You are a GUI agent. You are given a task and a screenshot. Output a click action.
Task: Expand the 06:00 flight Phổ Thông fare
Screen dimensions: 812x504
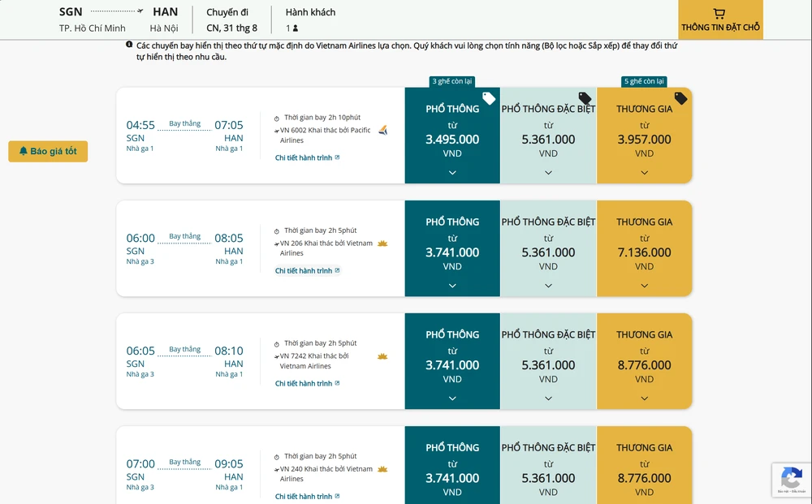[452, 285]
